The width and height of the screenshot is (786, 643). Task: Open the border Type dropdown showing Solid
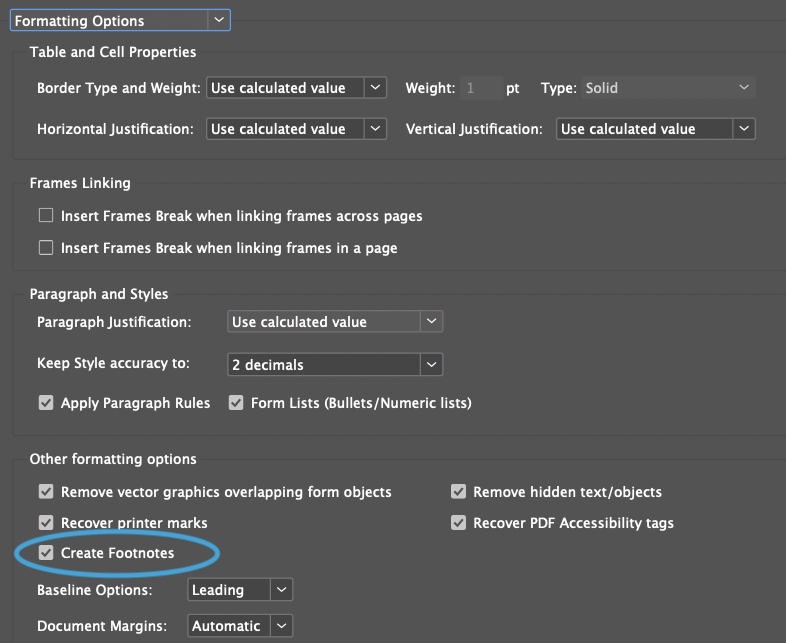668,88
